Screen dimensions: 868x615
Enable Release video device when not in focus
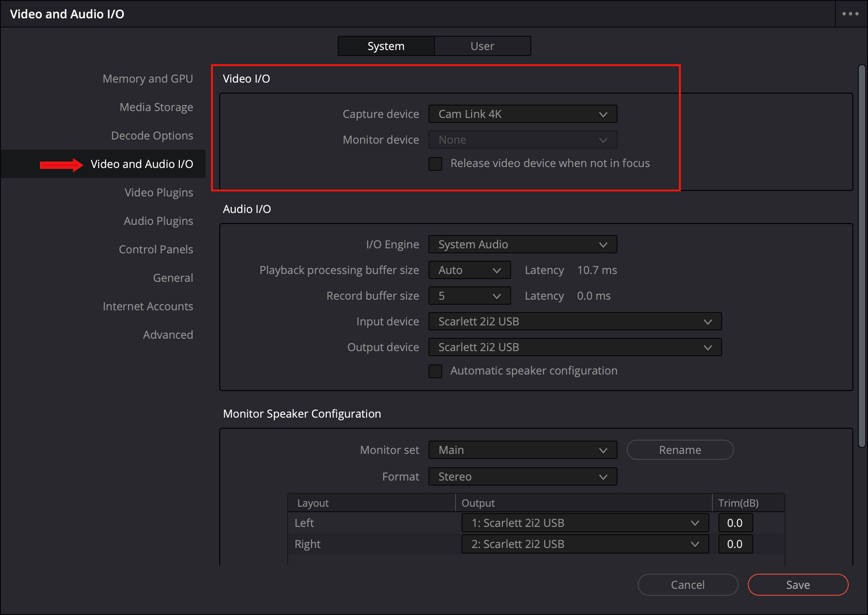coord(435,164)
